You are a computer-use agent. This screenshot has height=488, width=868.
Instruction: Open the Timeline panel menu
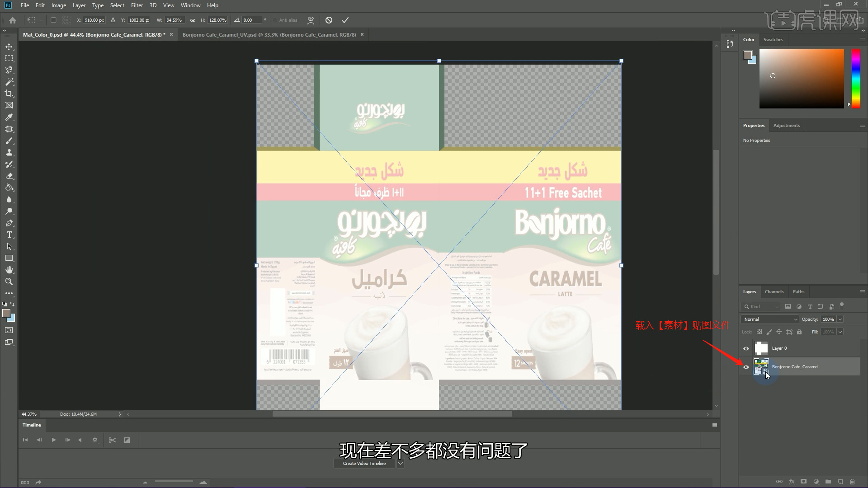(715, 425)
